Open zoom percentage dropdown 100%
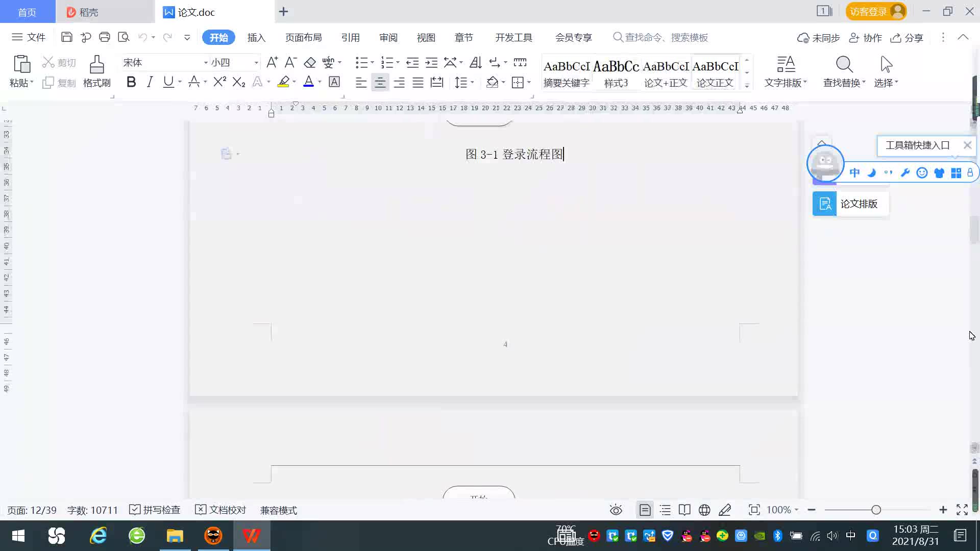The image size is (980, 551). pyautogui.click(x=782, y=510)
